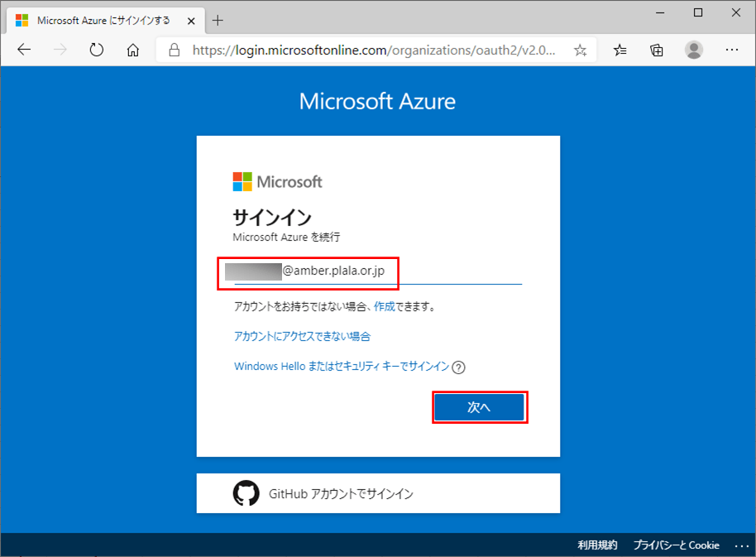Go to browser Home icon
Image resolution: width=756 pixels, height=557 pixels.
132,50
